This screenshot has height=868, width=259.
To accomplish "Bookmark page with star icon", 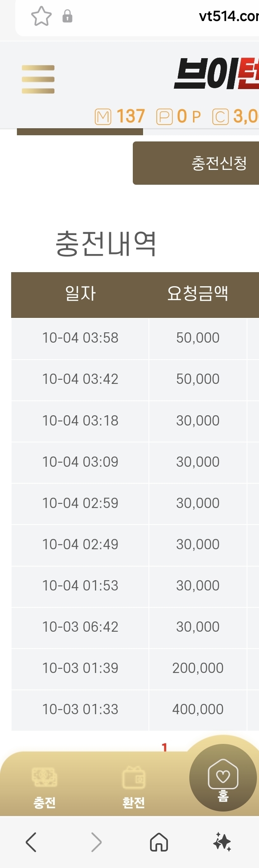I will coord(41,16).
